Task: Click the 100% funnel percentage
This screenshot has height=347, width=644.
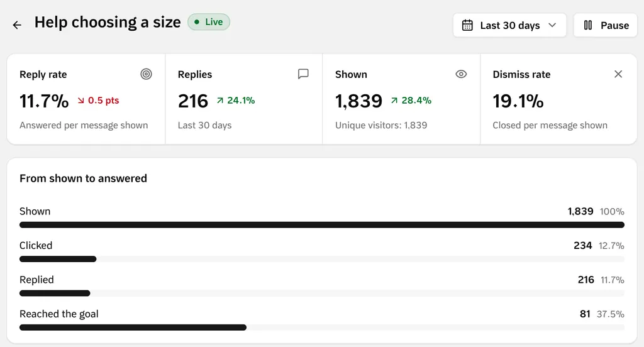Action: (612, 211)
